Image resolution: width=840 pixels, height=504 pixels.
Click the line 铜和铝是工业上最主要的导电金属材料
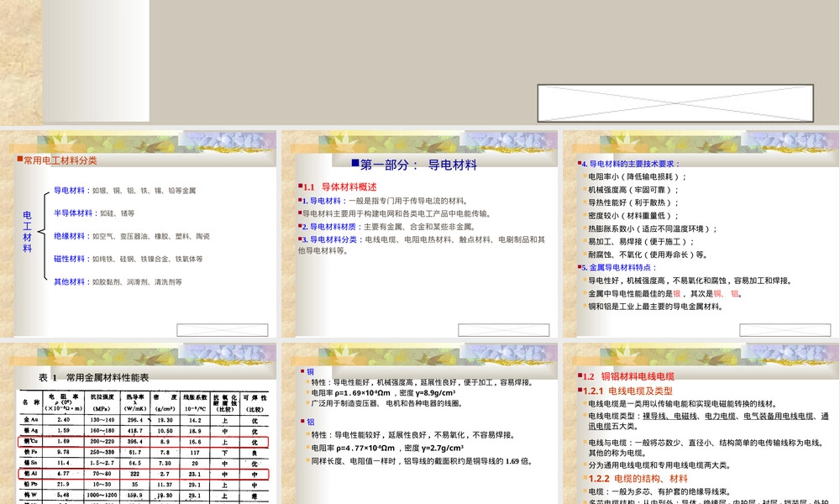pyautogui.click(x=654, y=307)
